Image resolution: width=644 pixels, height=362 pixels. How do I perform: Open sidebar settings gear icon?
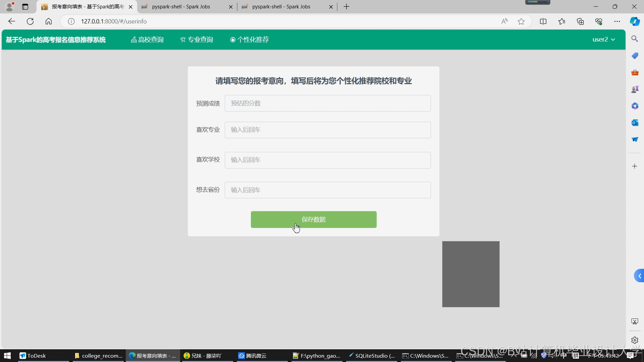[x=635, y=340]
